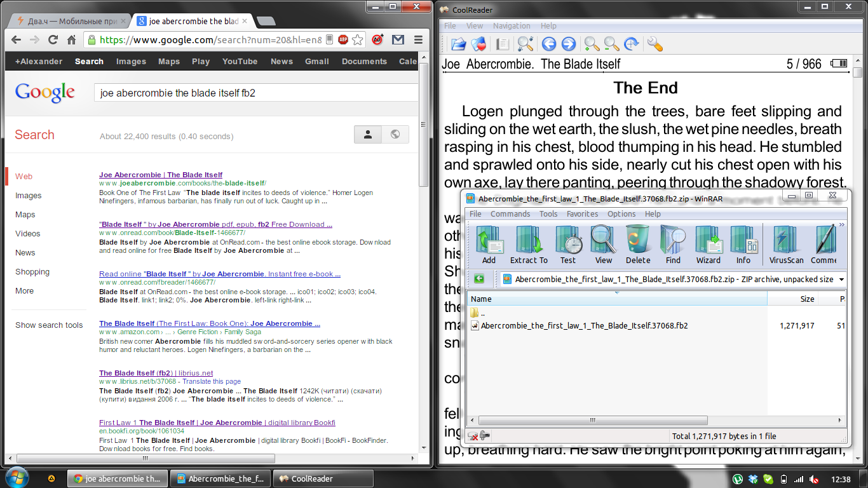Click WinRAR Test archive button
Image resolution: width=868 pixels, height=488 pixels.
(568, 245)
